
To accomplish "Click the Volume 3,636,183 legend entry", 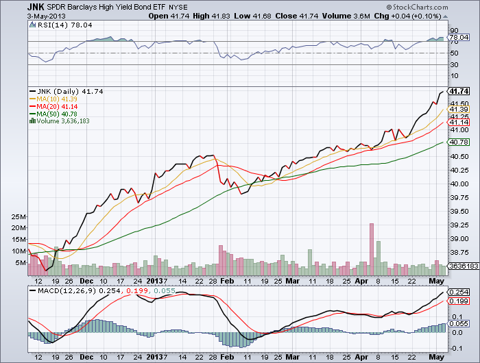I will click(63, 121).
